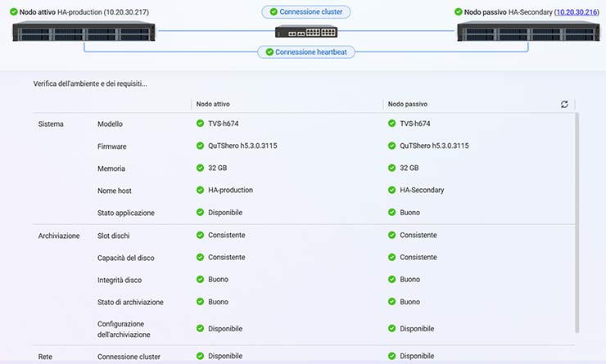Click the Archiviazione section label
This screenshot has height=364, width=606.
click(59, 236)
